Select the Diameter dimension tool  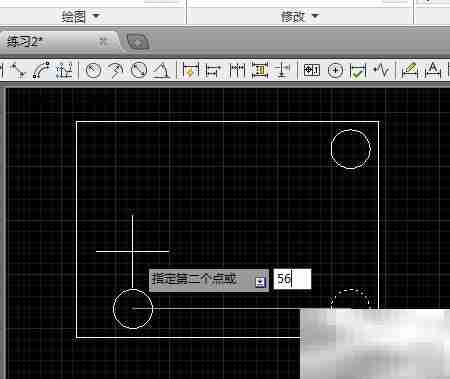tap(139, 70)
